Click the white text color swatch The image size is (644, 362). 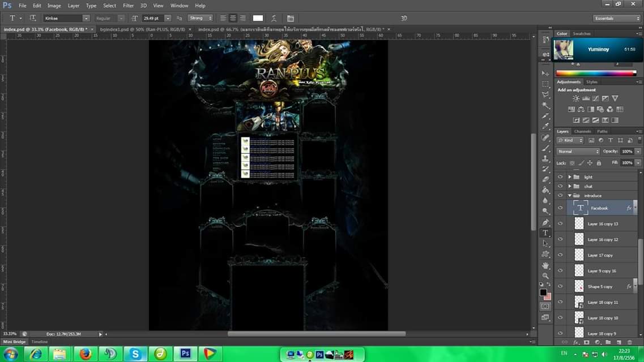(258, 19)
